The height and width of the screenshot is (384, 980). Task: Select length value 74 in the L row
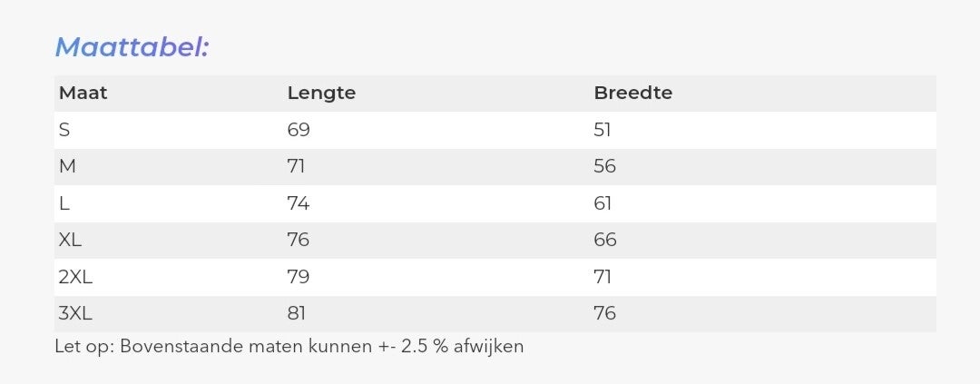[x=299, y=203]
